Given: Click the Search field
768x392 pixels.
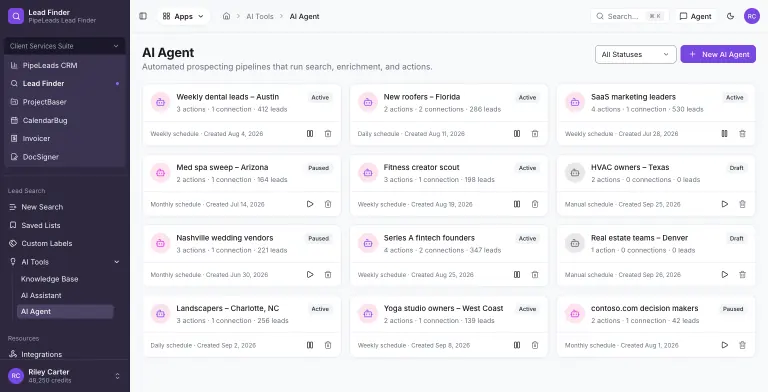Looking at the screenshot, I should (629, 16).
